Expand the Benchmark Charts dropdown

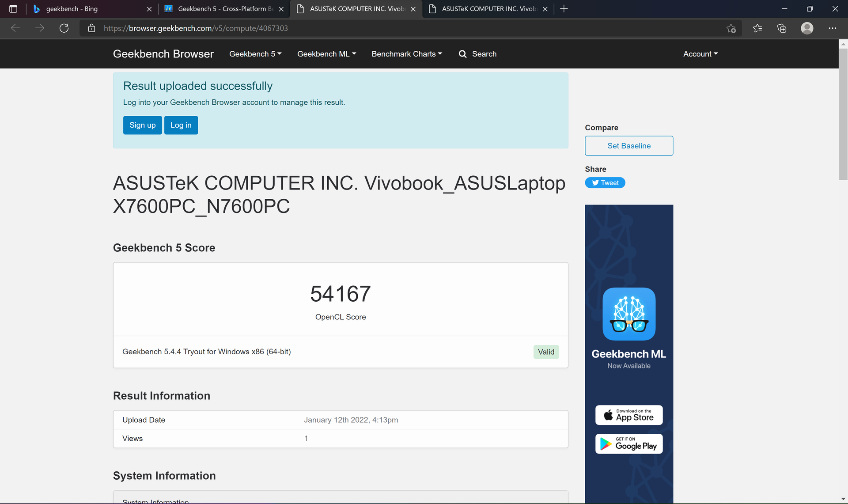406,54
